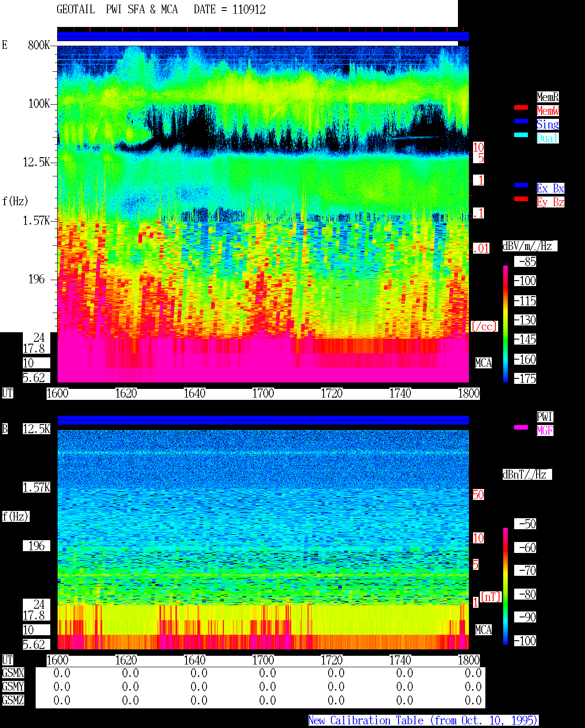The image size is (585, 728).
Task: Click the 'Ex Bx' legend label
Action: [x=550, y=188]
